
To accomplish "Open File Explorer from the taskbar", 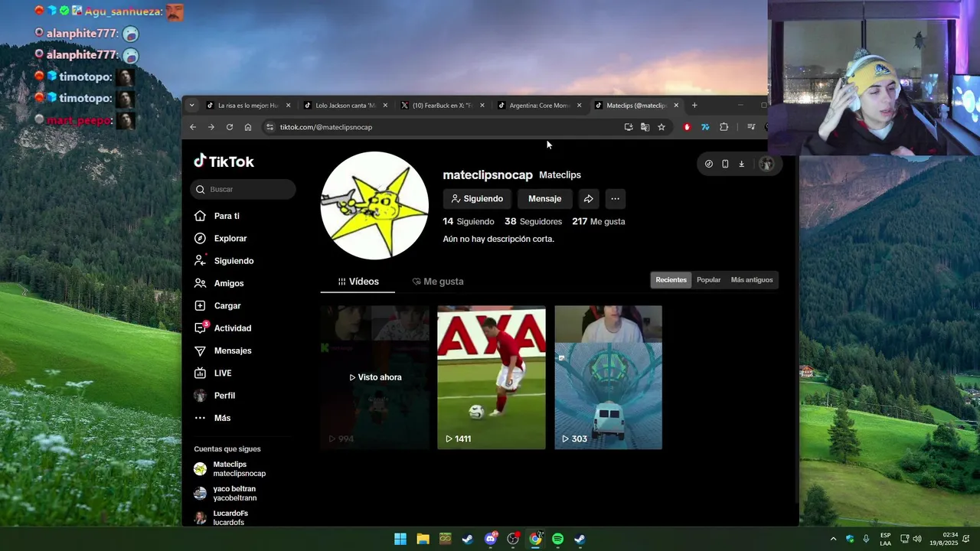I will tap(423, 539).
